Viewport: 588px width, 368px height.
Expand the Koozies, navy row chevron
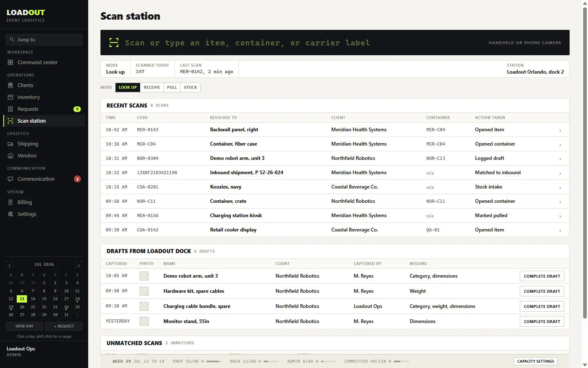pos(560,188)
